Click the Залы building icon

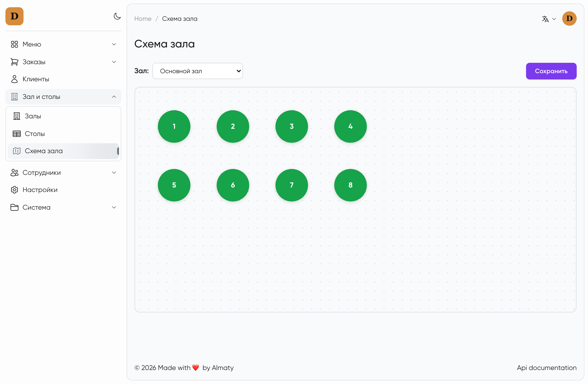tap(17, 116)
